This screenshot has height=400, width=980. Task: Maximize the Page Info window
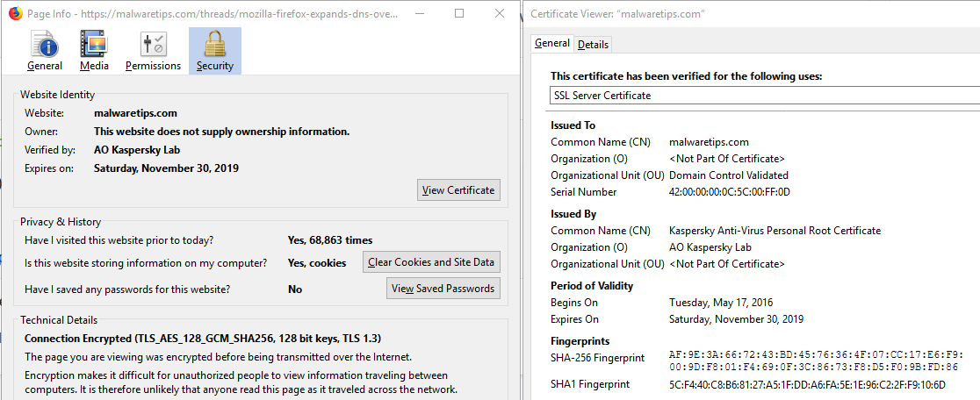click(460, 14)
